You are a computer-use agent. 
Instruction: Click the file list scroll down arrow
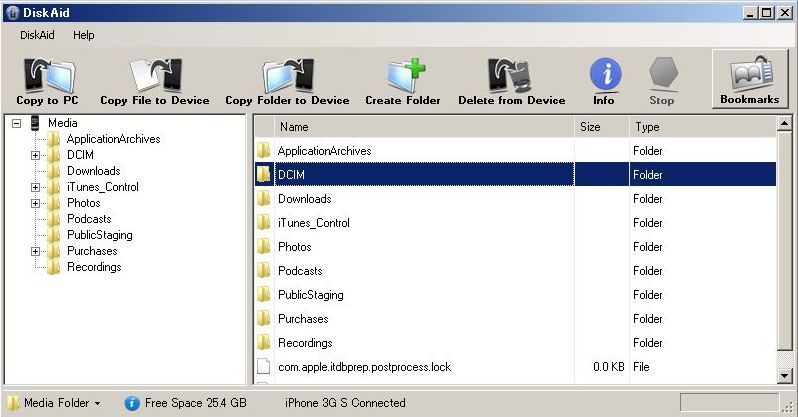click(x=784, y=376)
